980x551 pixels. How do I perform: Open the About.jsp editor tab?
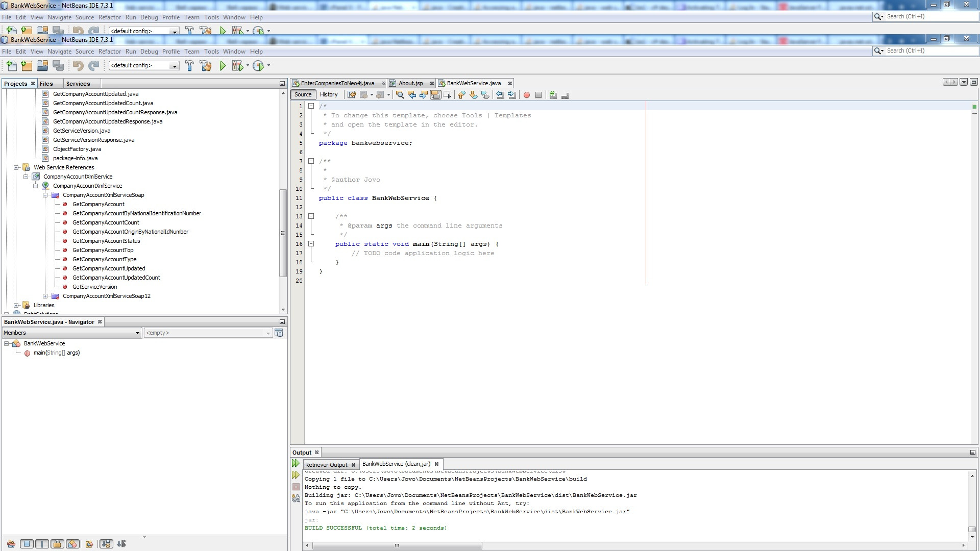[x=411, y=83]
